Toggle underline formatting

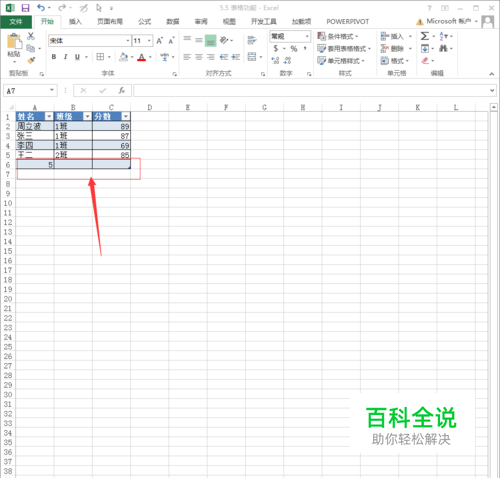(77, 57)
